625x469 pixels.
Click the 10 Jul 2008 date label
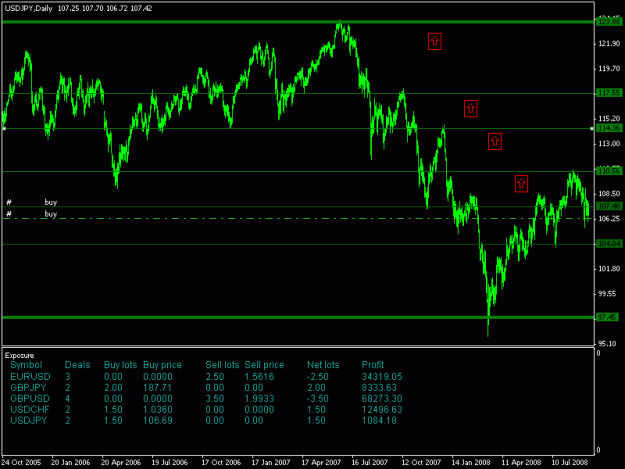(x=570, y=462)
